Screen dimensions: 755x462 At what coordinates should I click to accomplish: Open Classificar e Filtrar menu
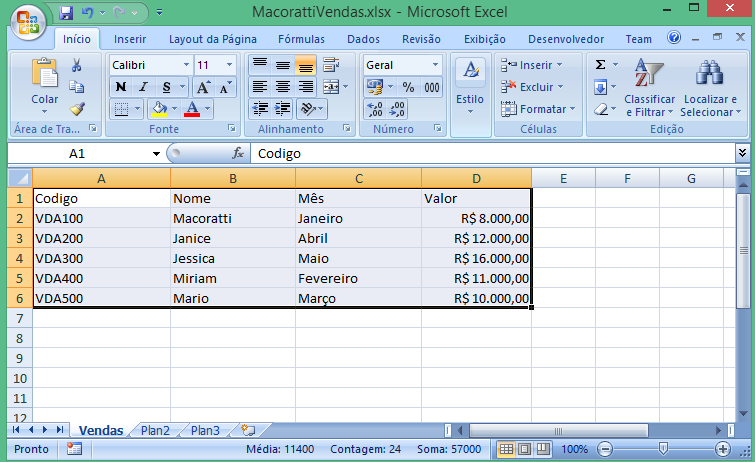(x=649, y=88)
